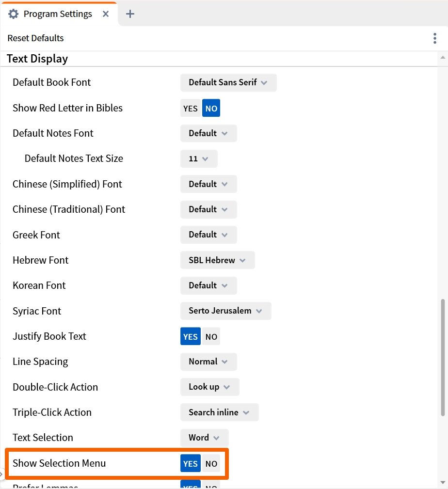Open the three-dot overflow menu
The image size is (448, 489).
click(435, 38)
